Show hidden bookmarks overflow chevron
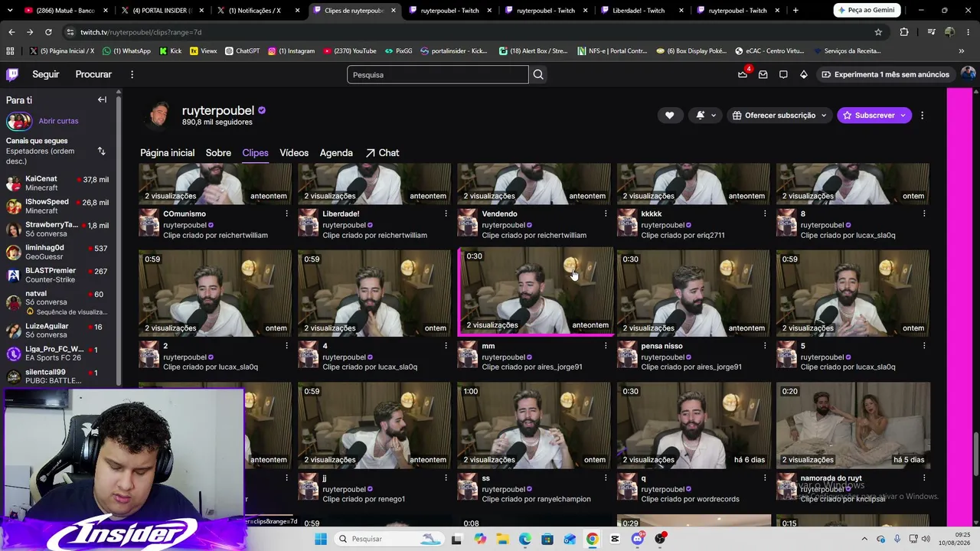 tap(962, 51)
